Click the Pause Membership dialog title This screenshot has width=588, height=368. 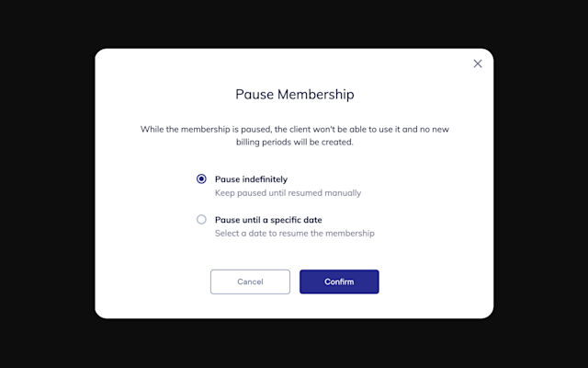[294, 94]
